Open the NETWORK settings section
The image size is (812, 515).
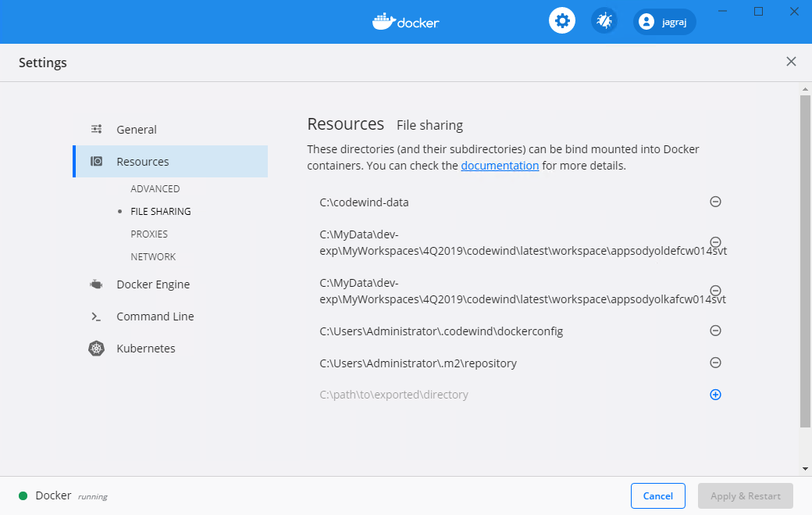pos(153,256)
